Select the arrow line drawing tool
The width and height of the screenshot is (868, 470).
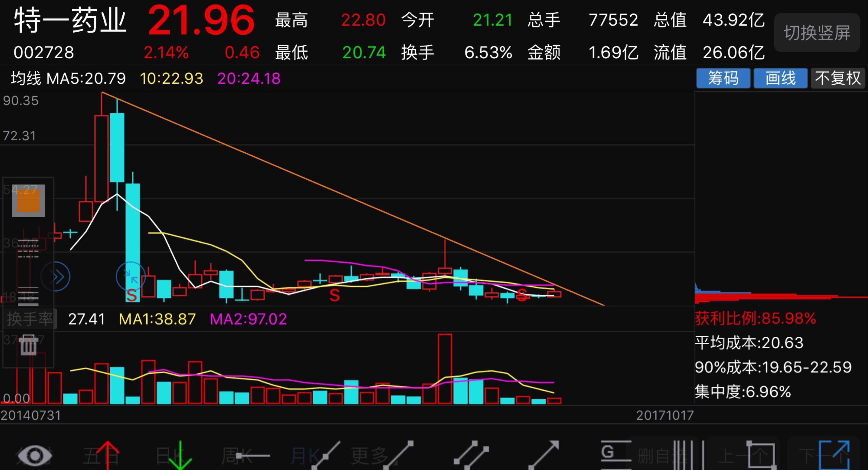pos(544,455)
